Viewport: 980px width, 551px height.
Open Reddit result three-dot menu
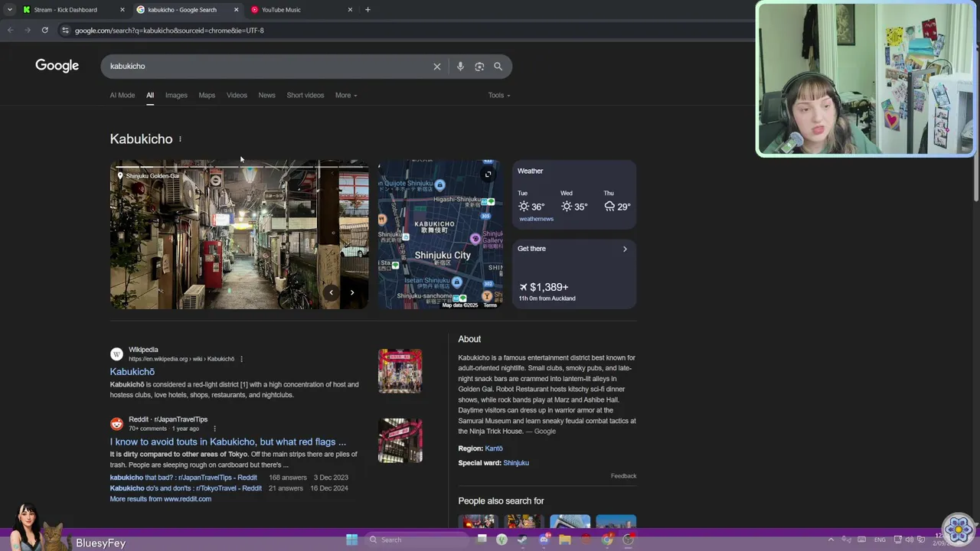214,429
